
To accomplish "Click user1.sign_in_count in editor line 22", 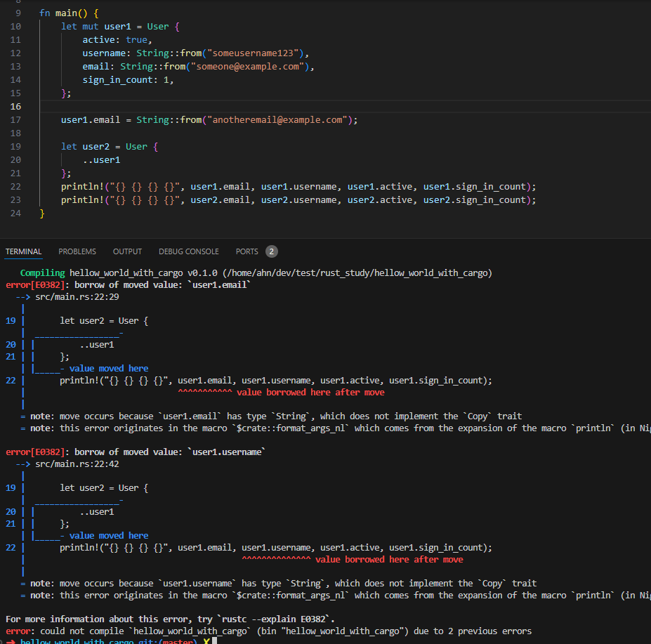I will tap(475, 187).
